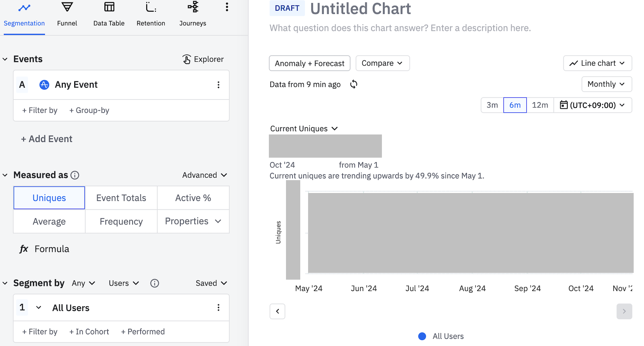Refresh chart data icon

pos(353,84)
